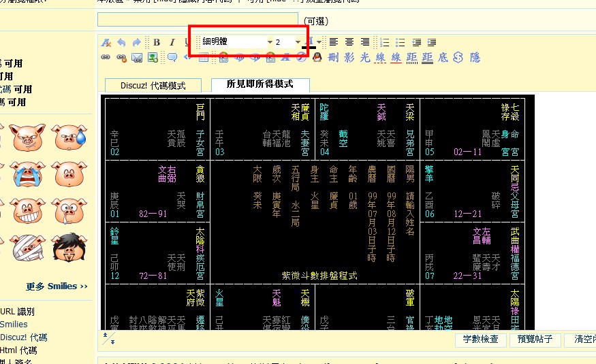Insert the teary-eyed pig smiley
Viewport: 596px width, 364px height.
[69, 211]
